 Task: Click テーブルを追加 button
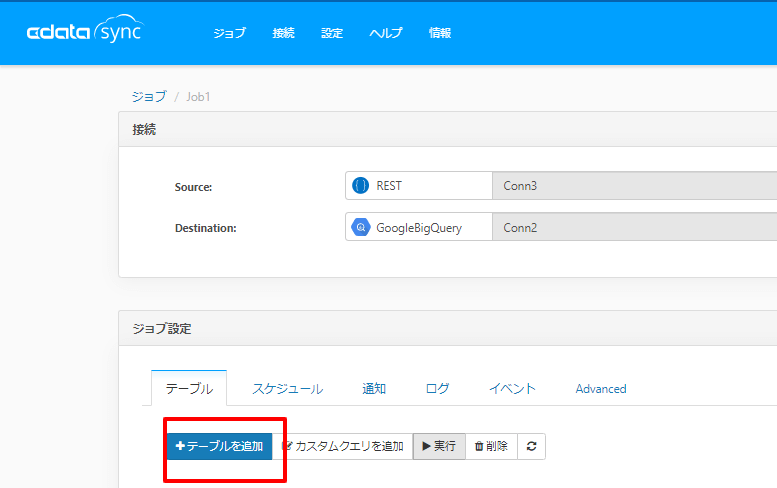[x=219, y=446]
